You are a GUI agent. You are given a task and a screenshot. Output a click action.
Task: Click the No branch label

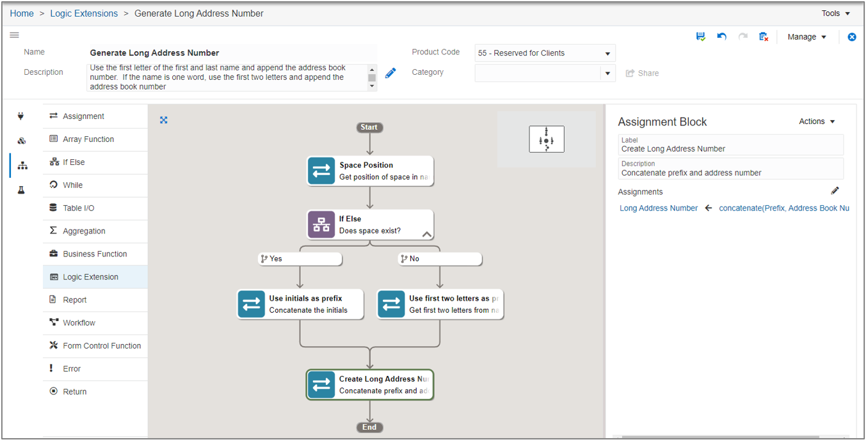pyautogui.click(x=440, y=259)
